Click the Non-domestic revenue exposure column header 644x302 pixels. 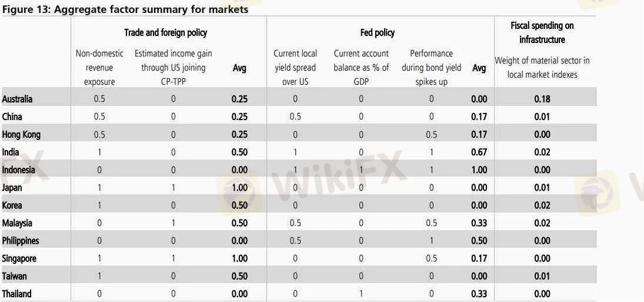[x=99, y=68]
